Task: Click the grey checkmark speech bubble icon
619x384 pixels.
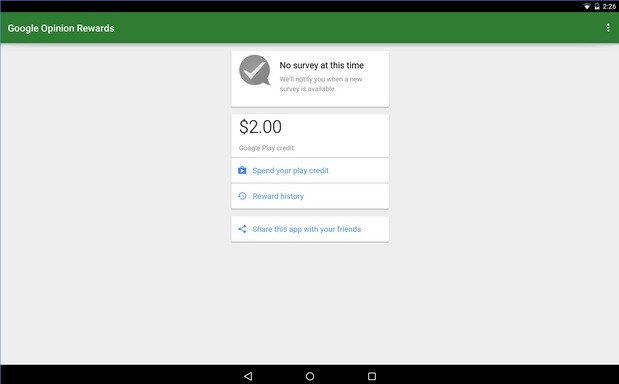Action: pyautogui.click(x=255, y=70)
